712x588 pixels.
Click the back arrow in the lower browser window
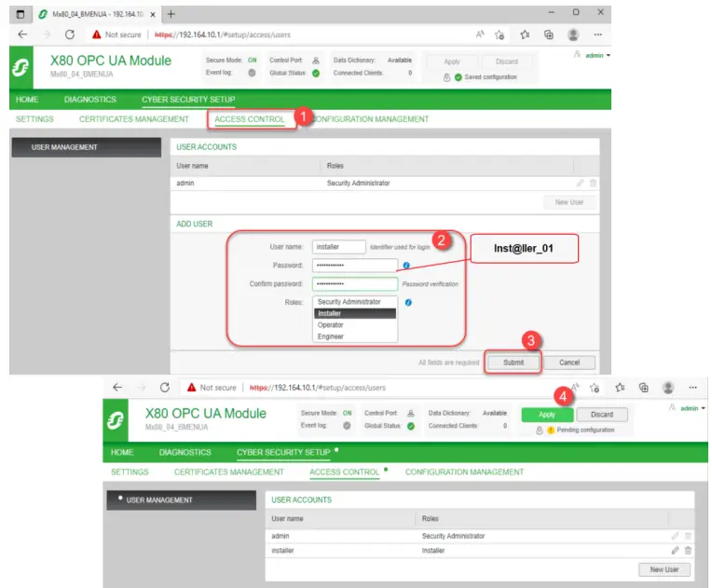click(x=117, y=388)
